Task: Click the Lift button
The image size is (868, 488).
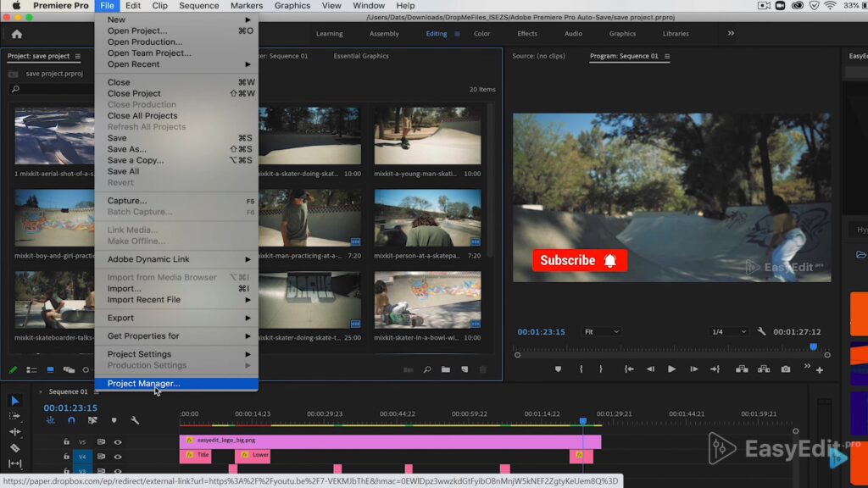Action: click(742, 369)
